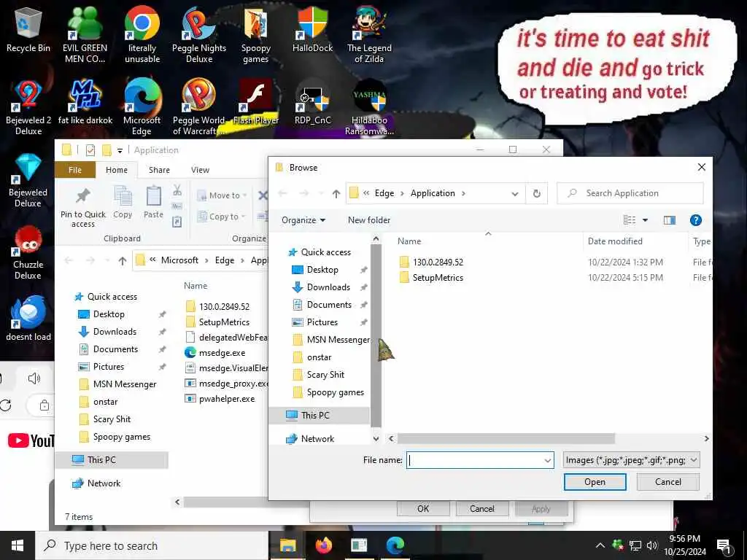Open the File tab in Explorer

tap(75, 170)
